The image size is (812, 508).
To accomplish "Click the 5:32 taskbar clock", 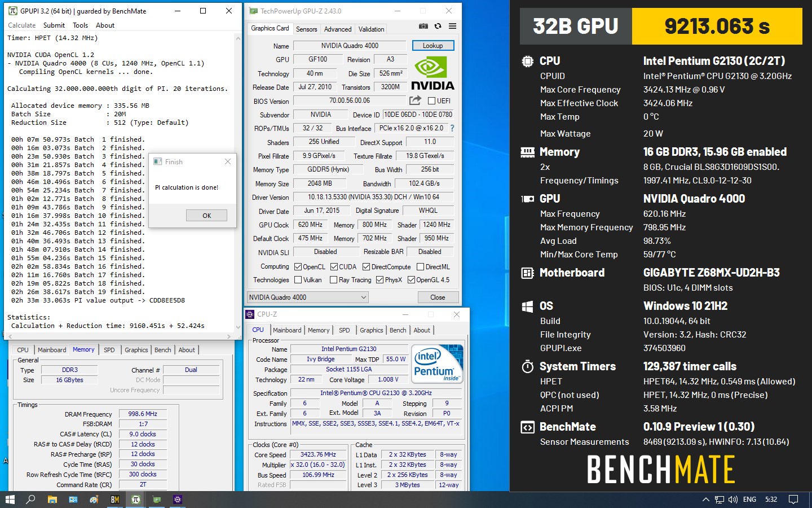I will (771, 500).
